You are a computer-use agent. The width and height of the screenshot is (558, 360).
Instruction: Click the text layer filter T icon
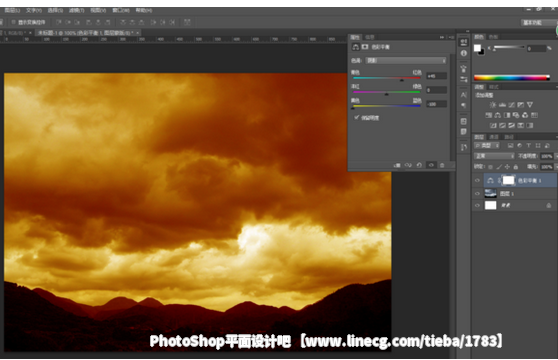[528, 145]
